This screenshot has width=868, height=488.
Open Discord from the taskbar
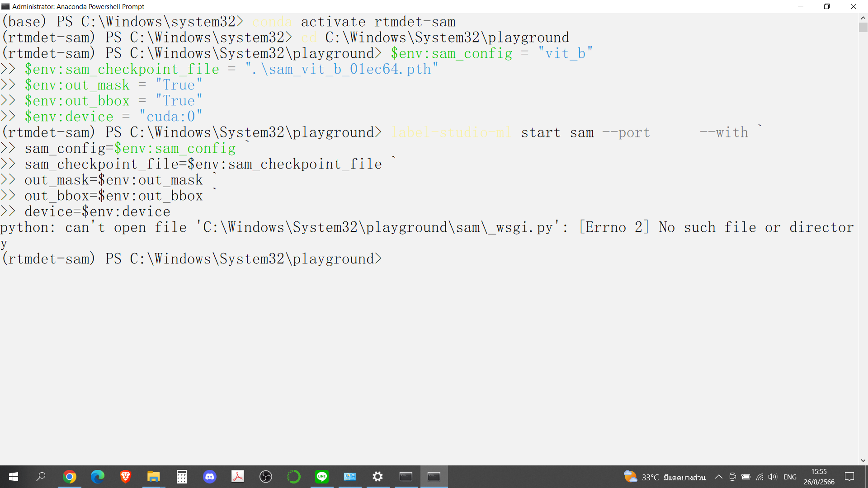[x=210, y=477]
